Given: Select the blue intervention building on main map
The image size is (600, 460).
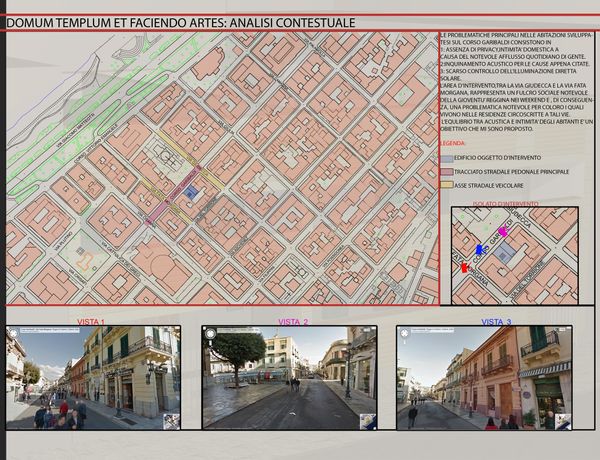Looking at the screenshot, I should click(191, 192).
